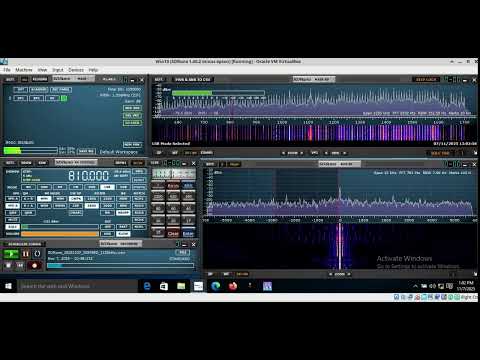Open SETT in the SDRuno Main panel

[10, 79]
